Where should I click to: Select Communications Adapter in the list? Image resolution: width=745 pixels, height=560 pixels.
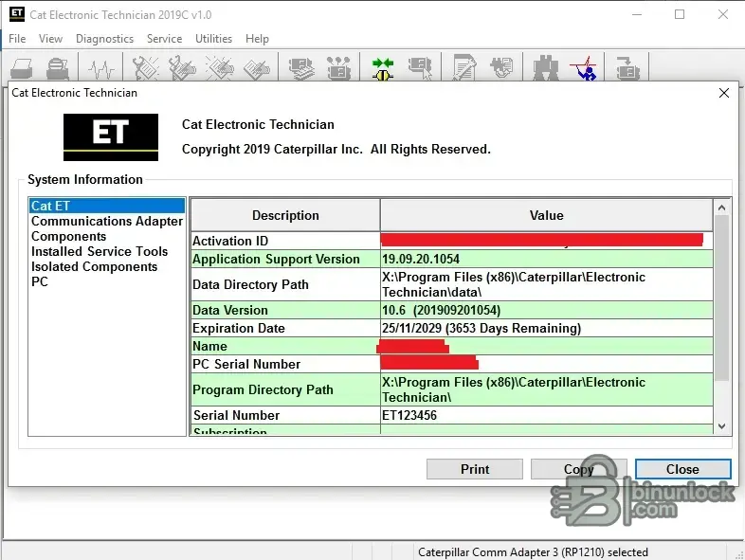107,221
